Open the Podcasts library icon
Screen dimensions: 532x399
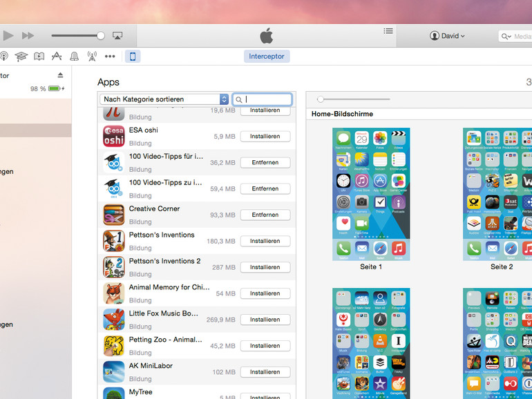[x=3, y=57]
